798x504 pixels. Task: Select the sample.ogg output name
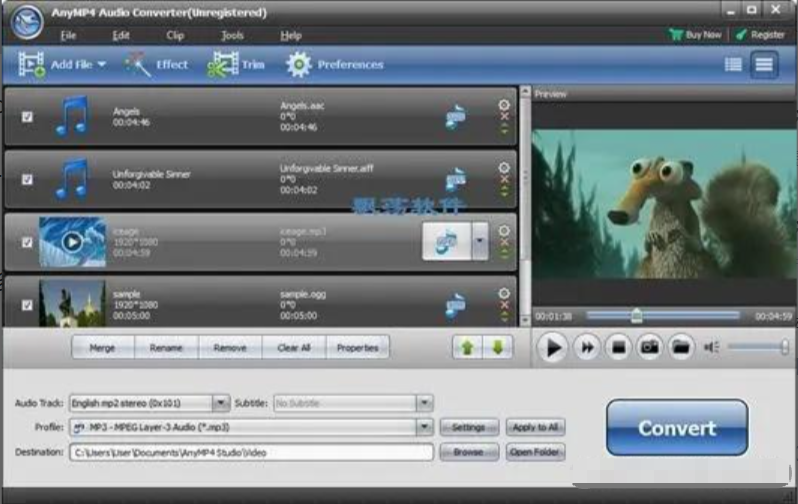click(303, 294)
